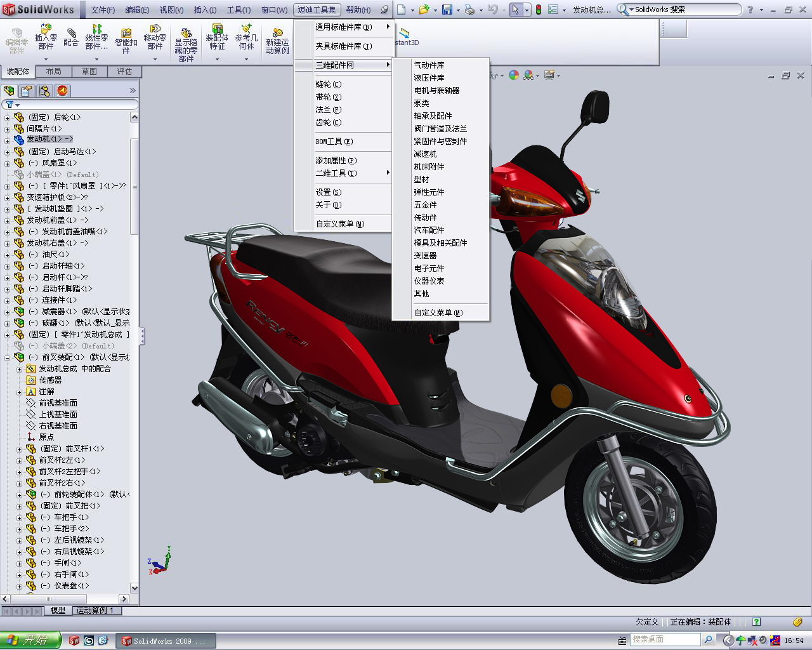The height and width of the screenshot is (650, 812).
Task: Switch to the ConfigurationManager panel icon
Action: coord(43,91)
